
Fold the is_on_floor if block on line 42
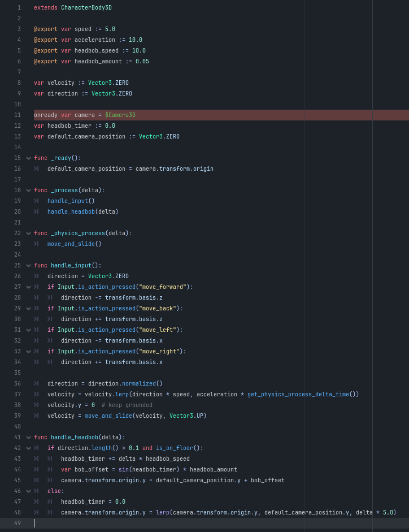[28, 448]
